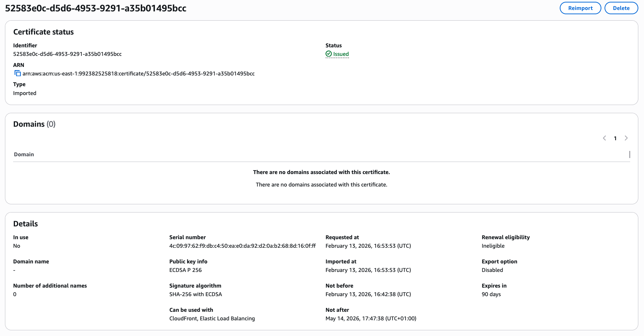This screenshot has width=644, height=336.
Task: Click the ARN text value
Action: 138,74
